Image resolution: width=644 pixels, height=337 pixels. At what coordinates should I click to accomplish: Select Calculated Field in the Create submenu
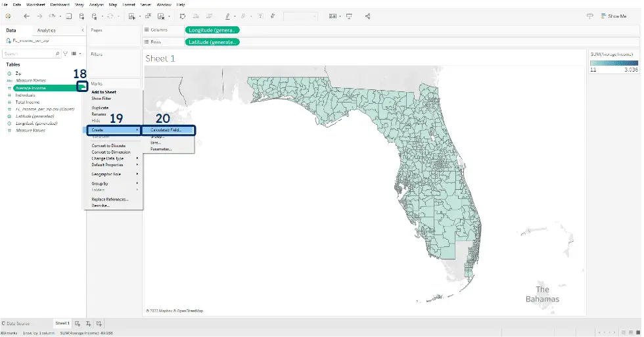[x=167, y=130]
